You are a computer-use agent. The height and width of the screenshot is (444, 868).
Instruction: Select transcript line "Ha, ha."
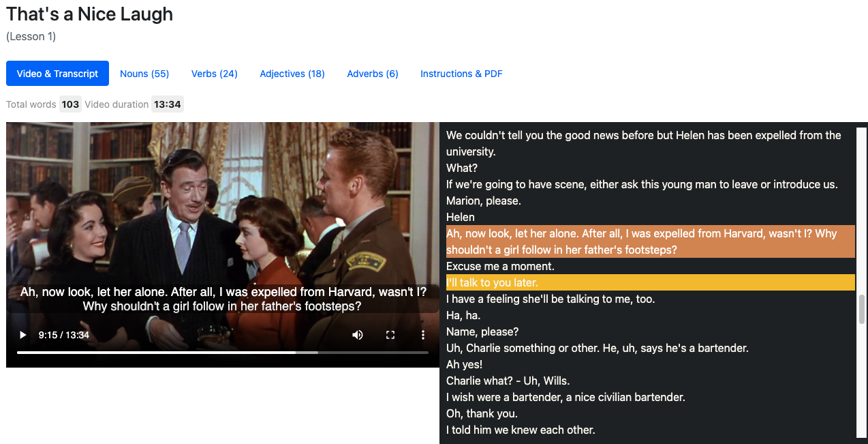[x=651, y=315]
